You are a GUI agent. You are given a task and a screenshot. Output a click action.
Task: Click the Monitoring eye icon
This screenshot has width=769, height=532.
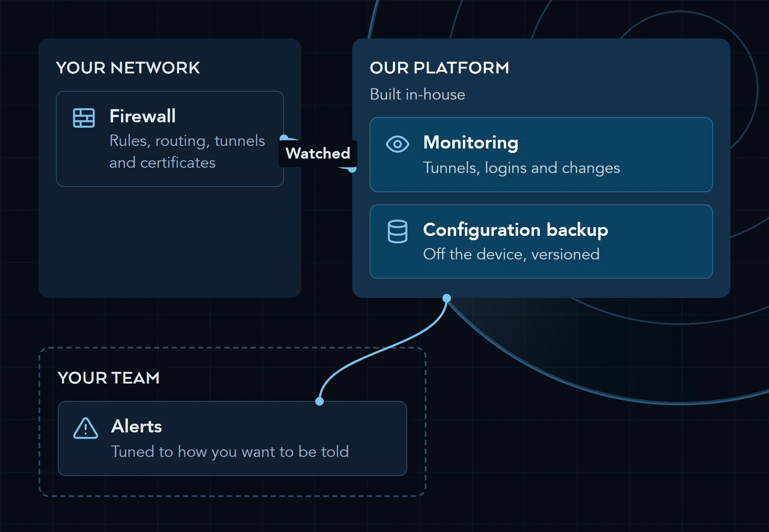click(x=398, y=144)
